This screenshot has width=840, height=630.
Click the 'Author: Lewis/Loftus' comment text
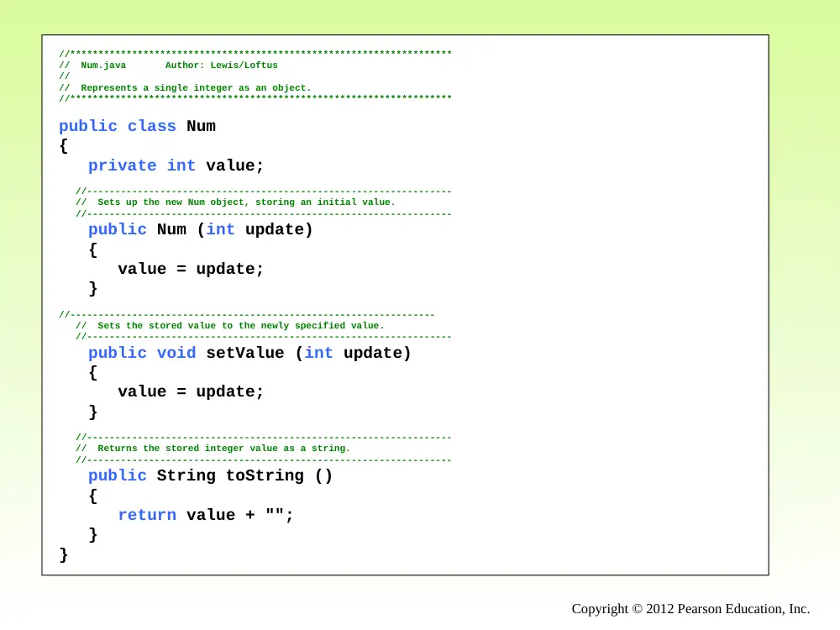click(221, 66)
